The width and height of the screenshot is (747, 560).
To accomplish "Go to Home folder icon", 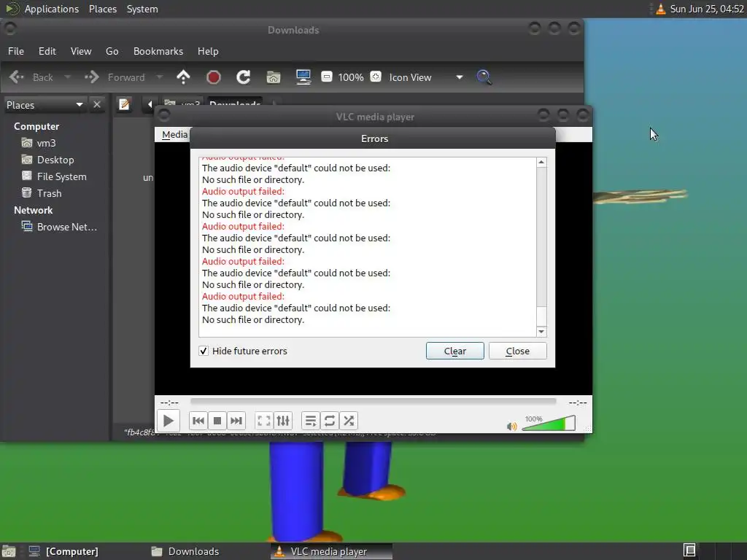I will point(274,77).
